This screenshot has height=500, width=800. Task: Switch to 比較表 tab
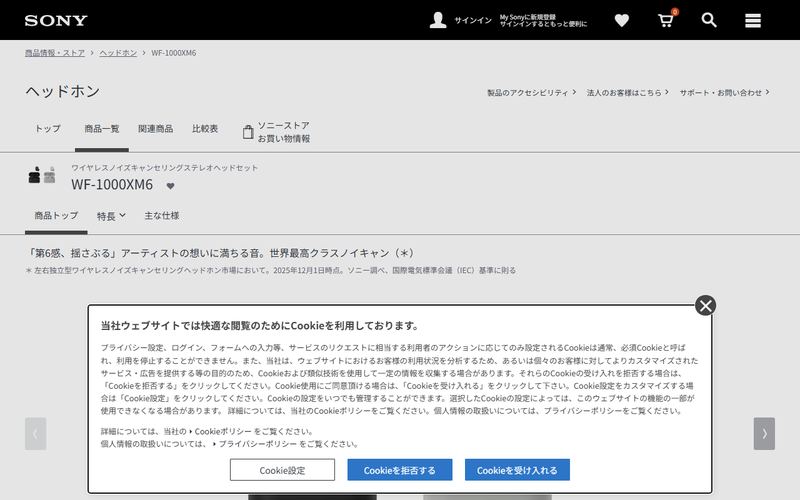[205, 129]
